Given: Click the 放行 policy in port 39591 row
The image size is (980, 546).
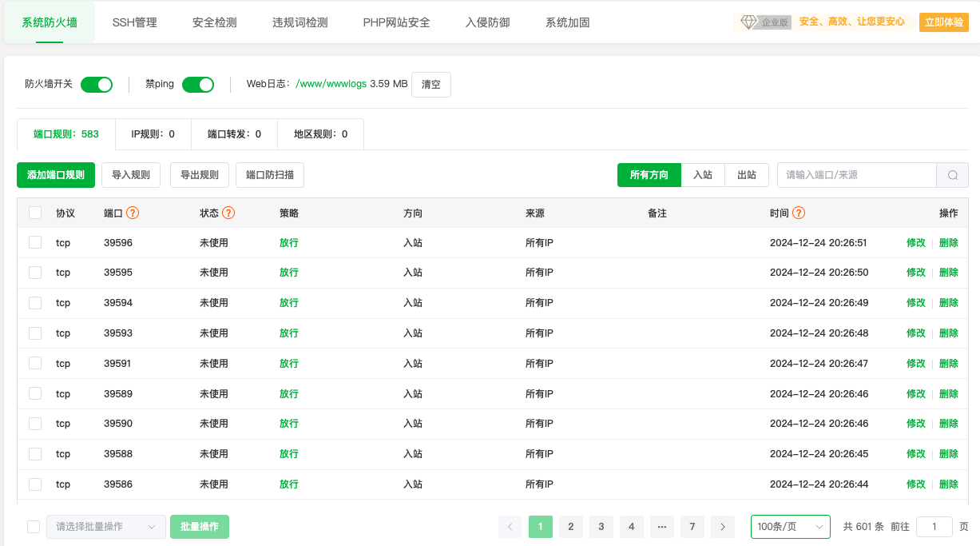Looking at the screenshot, I should click(x=289, y=363).
